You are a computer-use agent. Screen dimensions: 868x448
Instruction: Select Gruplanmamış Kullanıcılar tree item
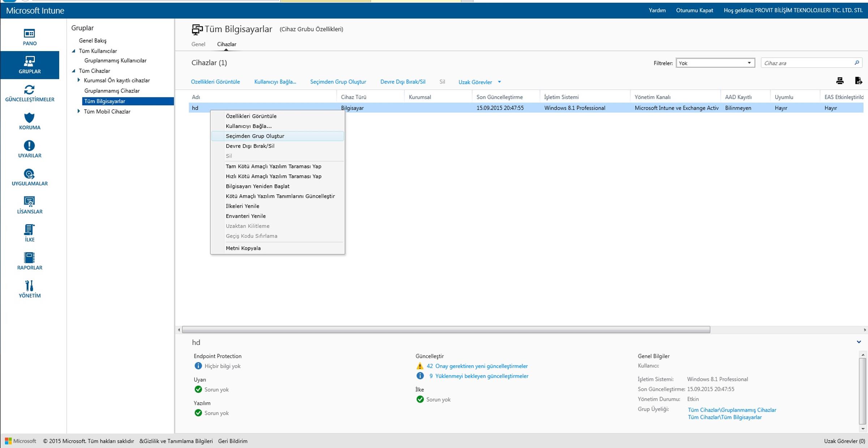[115, 60]
